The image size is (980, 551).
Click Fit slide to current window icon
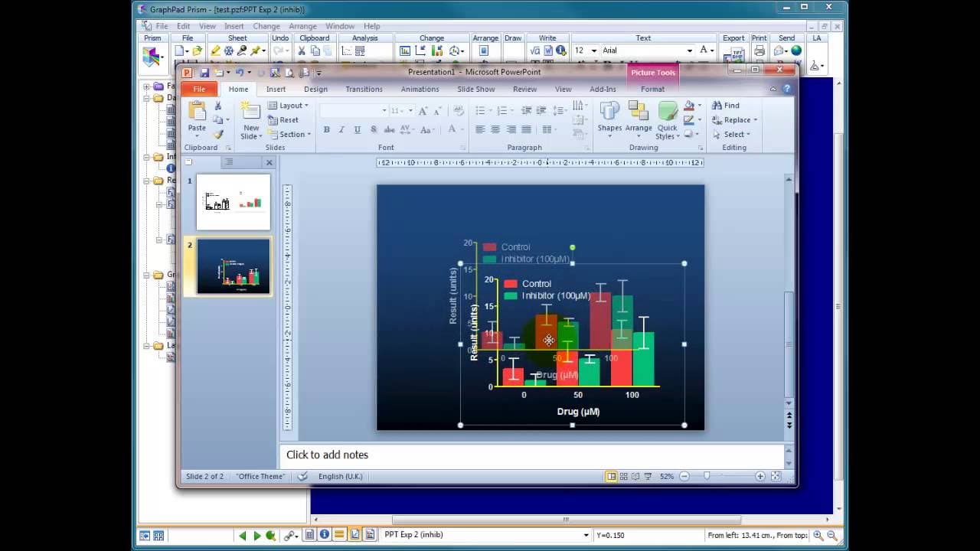776,476
